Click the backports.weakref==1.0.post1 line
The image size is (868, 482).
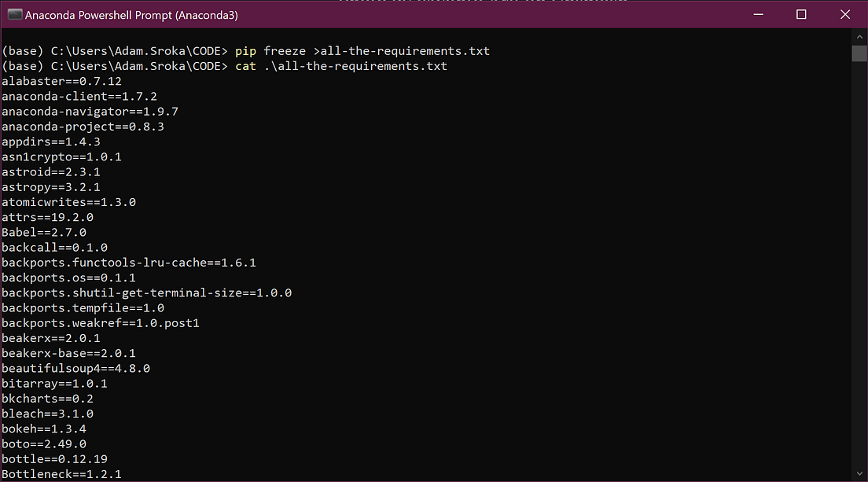point(99,322)
